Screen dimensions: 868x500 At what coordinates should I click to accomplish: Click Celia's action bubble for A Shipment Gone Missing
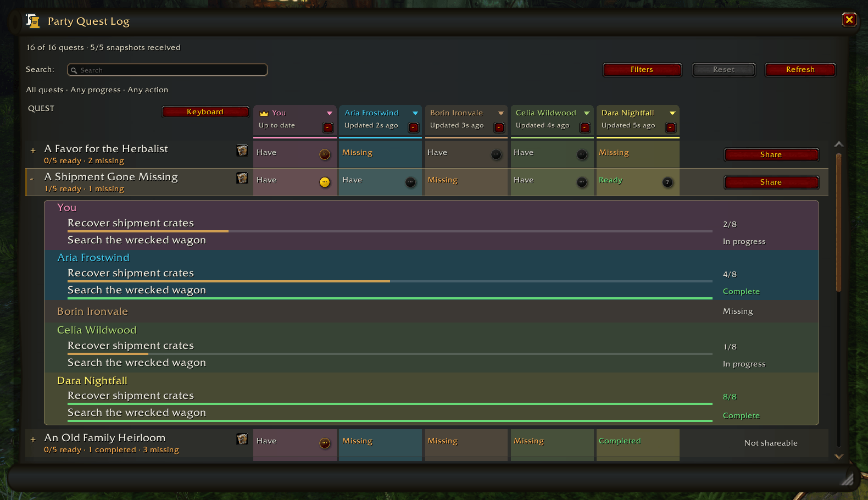pos(582,182)
